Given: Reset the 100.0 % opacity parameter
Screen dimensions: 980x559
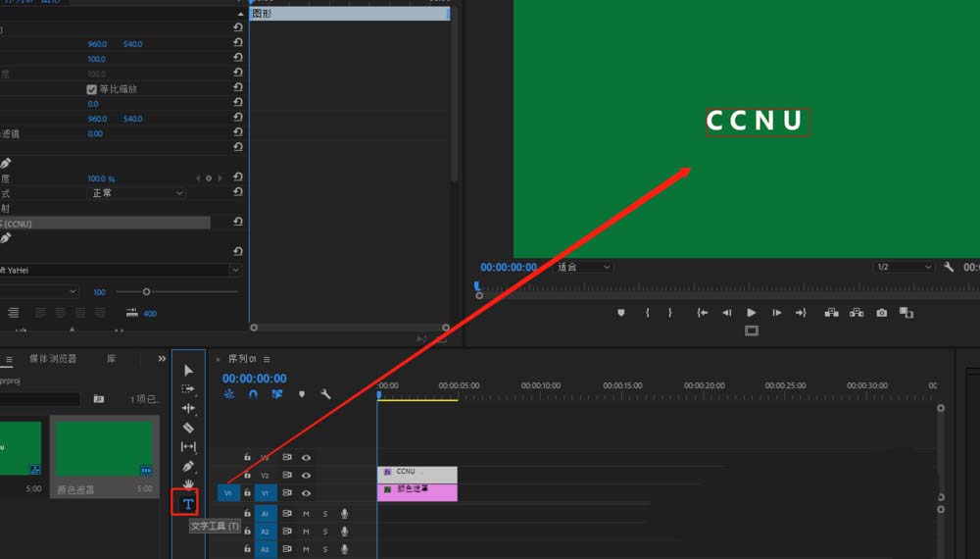Looking at the screenshot, I should pyautogui.click(x=238, y=177).
